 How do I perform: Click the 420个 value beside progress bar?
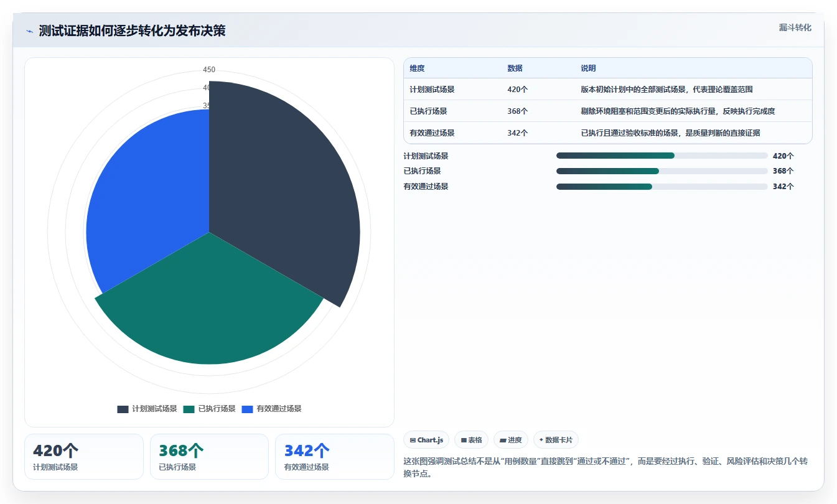(x=783, y=156)
